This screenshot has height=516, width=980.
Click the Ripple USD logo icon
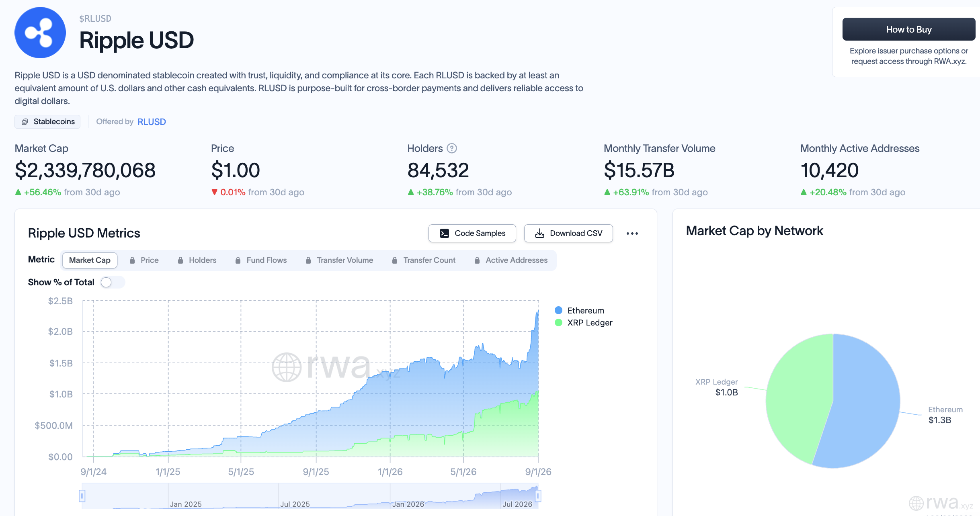[40, 33]
